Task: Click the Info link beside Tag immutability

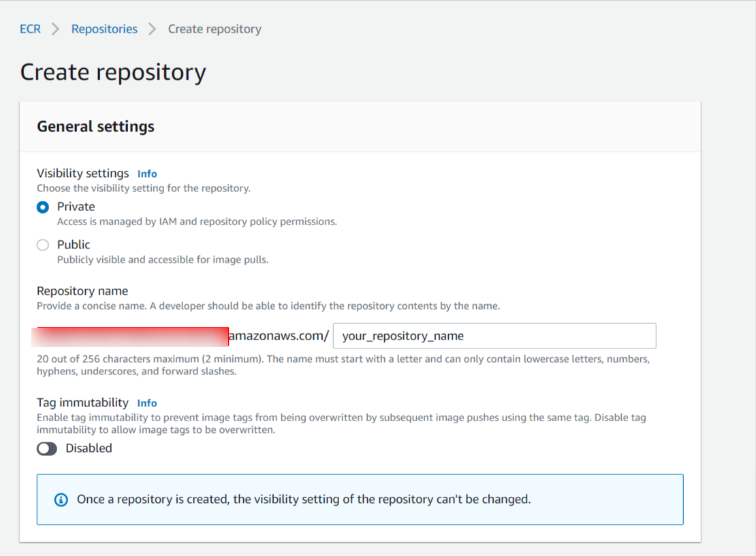Action: [147, 403]
